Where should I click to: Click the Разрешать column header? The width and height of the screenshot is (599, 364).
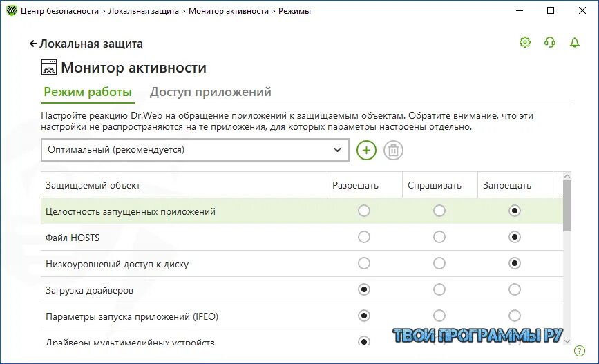coord(364,185)
